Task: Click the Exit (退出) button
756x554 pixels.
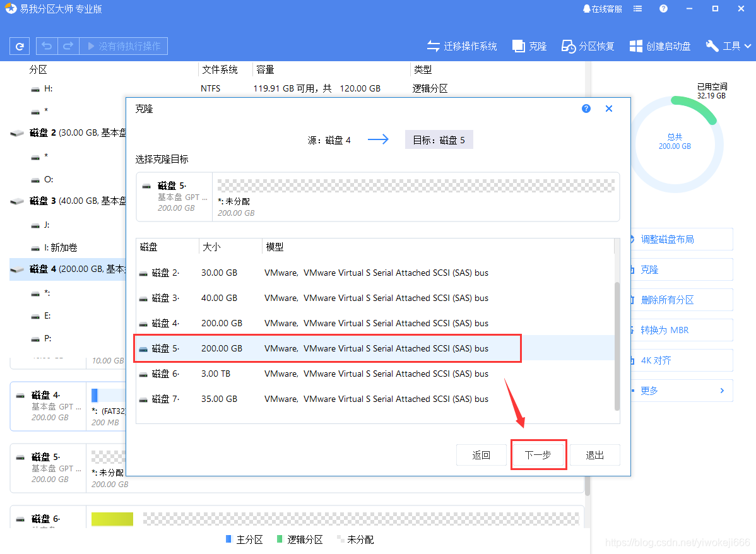Action: click(x=595, y=455)
